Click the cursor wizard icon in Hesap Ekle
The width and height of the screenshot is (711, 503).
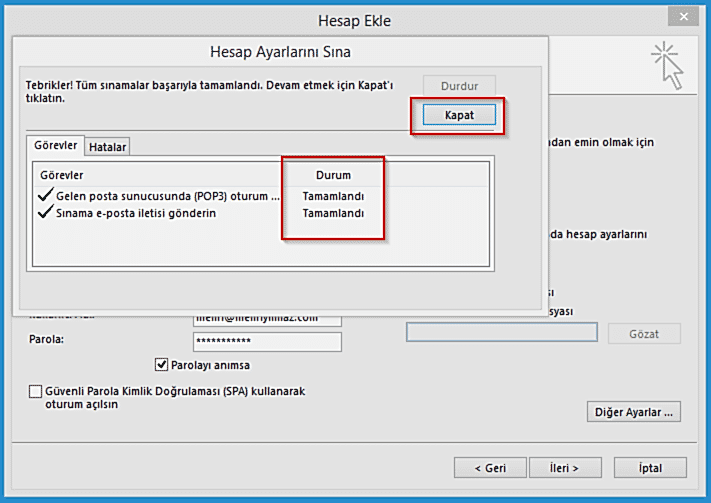pyautogui.click(x=667, y=66)
